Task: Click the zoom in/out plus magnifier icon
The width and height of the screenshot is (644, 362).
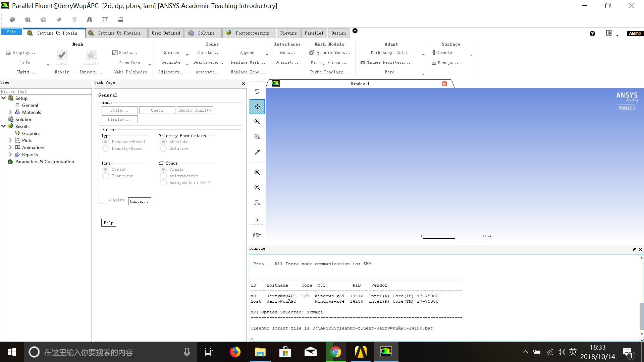Action: pyautogui.click(x=257, y=137)
